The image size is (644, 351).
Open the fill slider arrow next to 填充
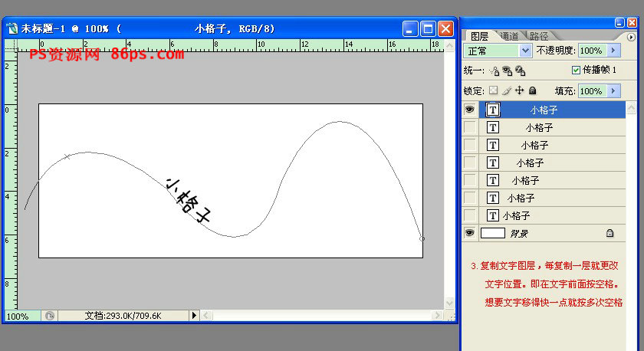click(613, 90)
